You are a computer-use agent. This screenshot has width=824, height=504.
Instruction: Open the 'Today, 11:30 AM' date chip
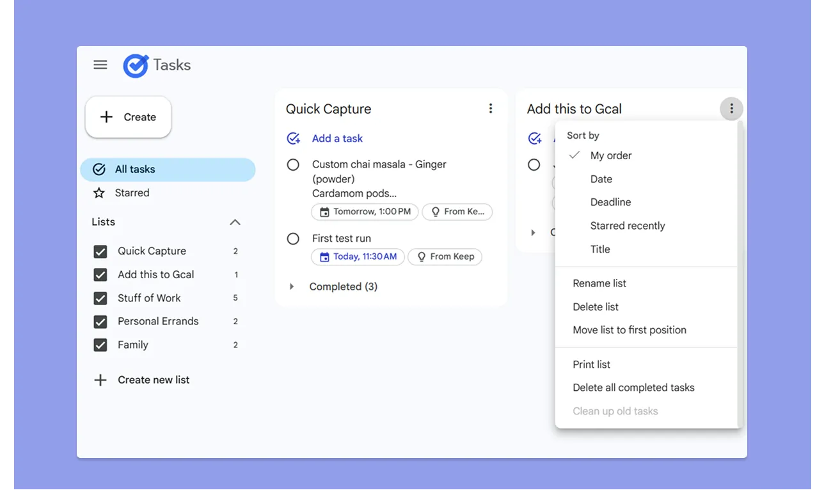pos(357,256)
